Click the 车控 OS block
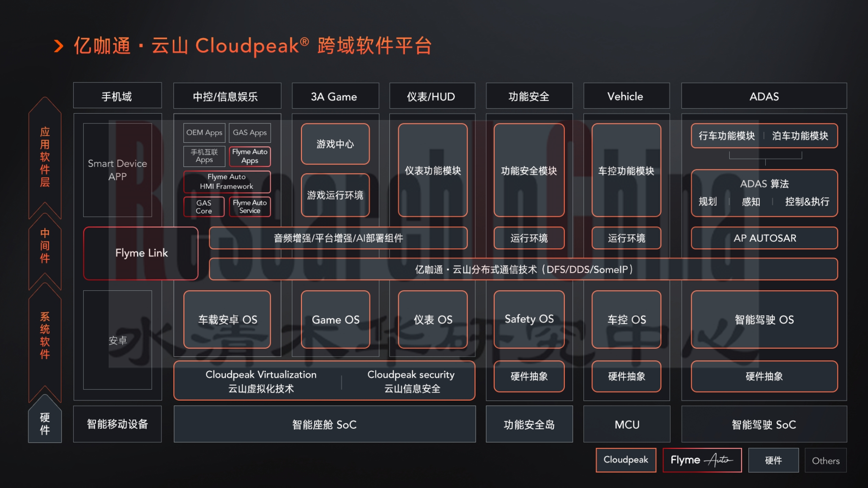The width and height of the screenshot is (868, 488). coord(626,319)
